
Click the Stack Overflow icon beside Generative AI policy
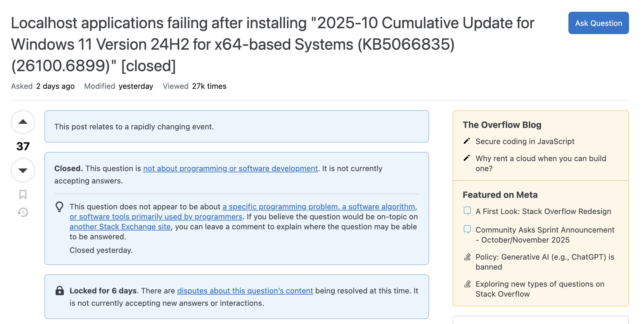[x=467, y=257]
